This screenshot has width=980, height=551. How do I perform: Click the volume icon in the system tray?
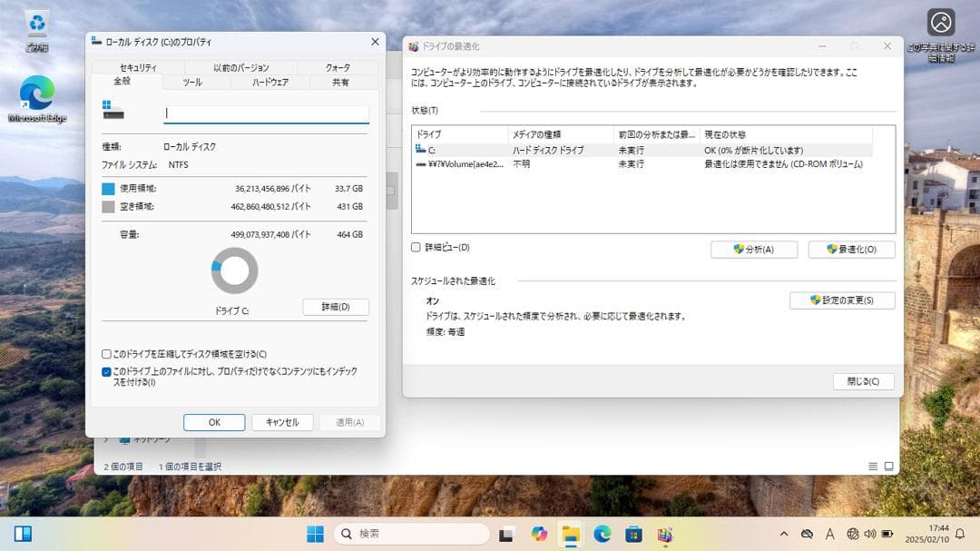pyautogui.click(x=869, y=535)
